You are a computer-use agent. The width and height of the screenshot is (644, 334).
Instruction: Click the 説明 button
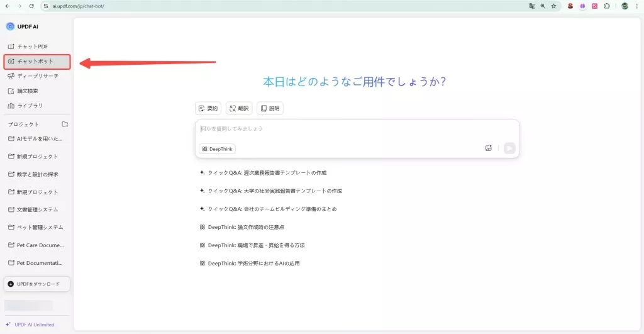[x=270, y=108]
